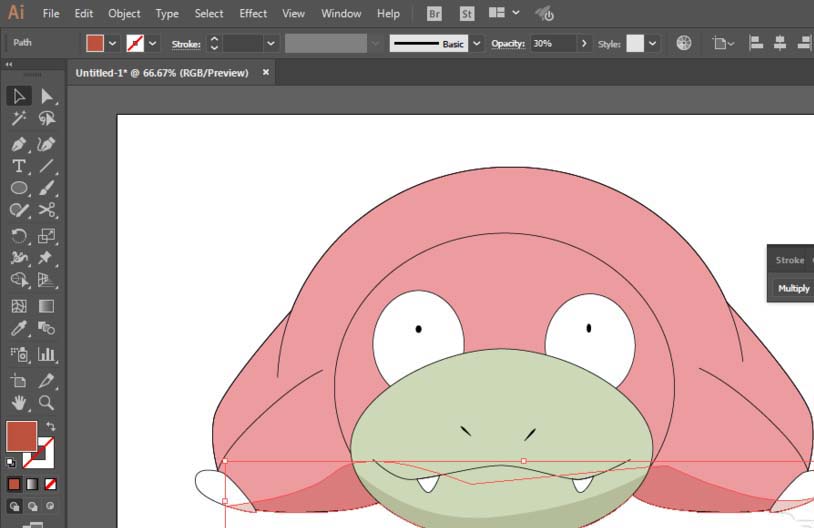
Task: Open Adobe Bridge via Br icon
Action: tap(434, 14)
